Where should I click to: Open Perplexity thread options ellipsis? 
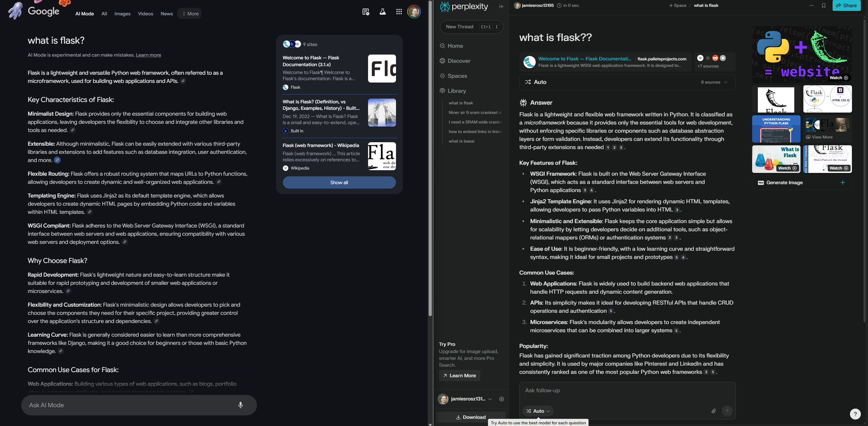pos(811,5)
